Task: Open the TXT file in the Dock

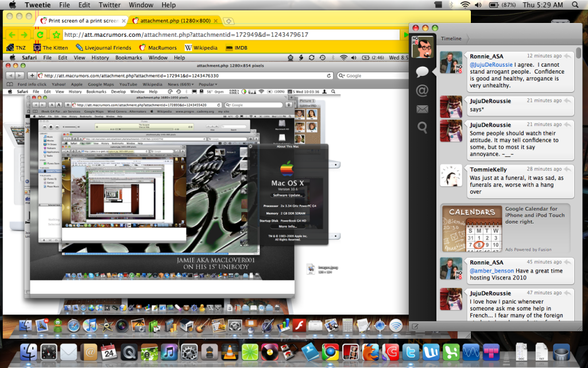Action: [541, 352]
